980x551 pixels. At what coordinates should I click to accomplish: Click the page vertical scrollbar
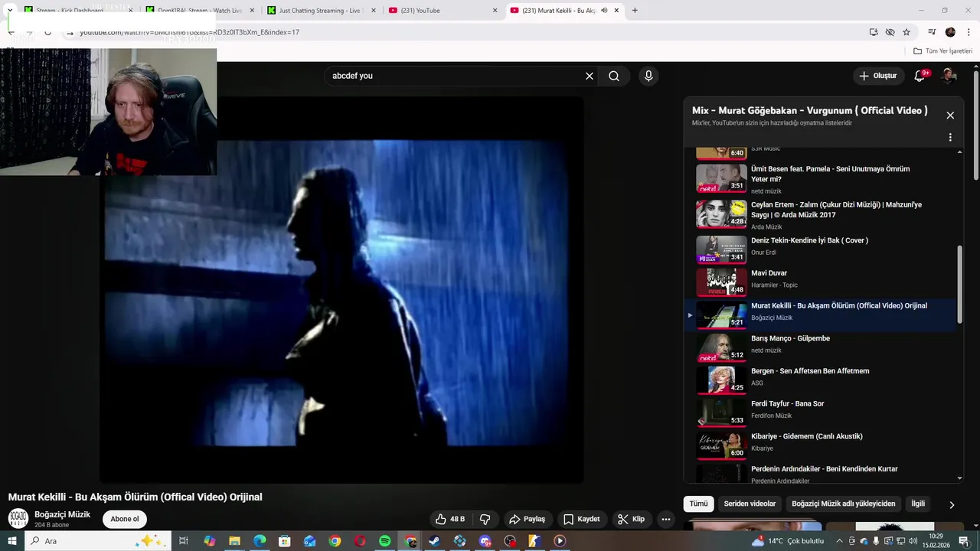coord(975,126)
